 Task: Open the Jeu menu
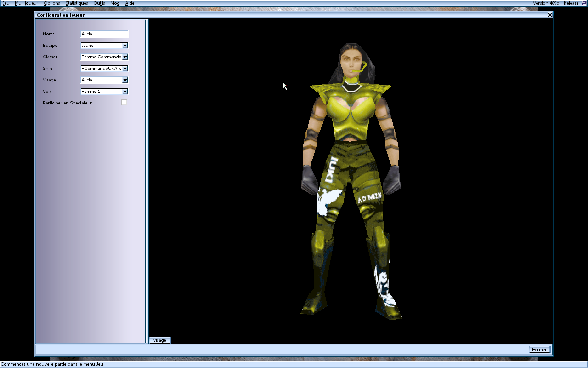pos(6,3)
